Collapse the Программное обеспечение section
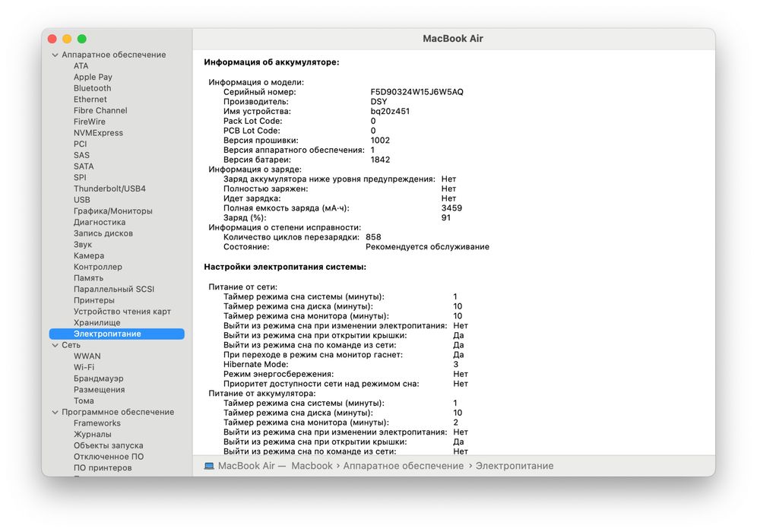Screen dimensions: 757x532 coord(55,412)
